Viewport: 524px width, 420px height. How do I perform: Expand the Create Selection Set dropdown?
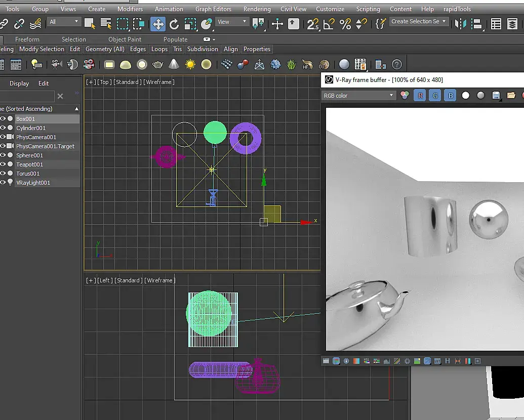[444, 21]
